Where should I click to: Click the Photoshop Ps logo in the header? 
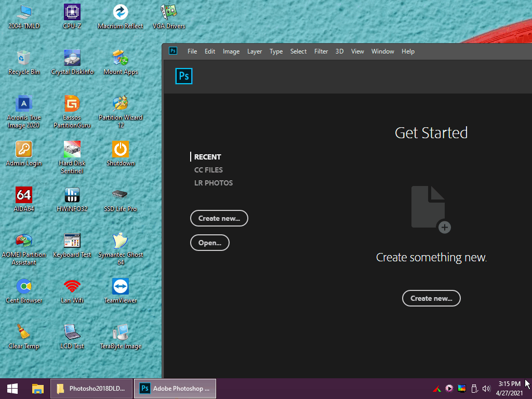tap(184, 76)
